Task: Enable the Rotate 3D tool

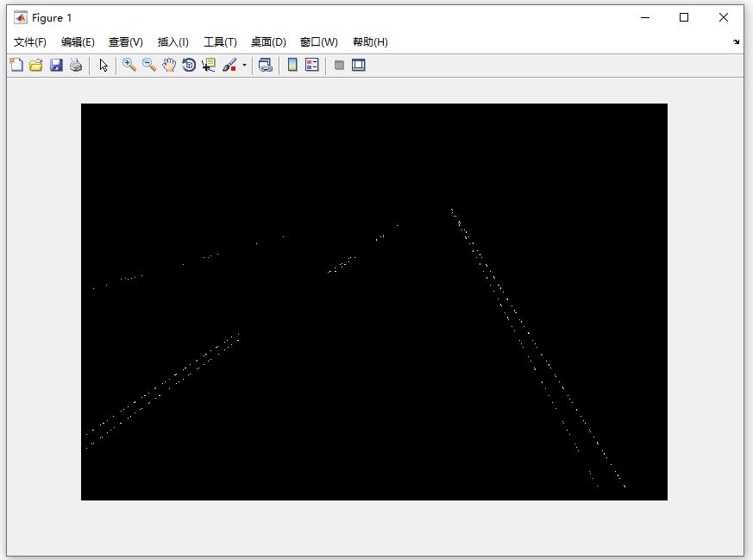Action: pos(189,65)
